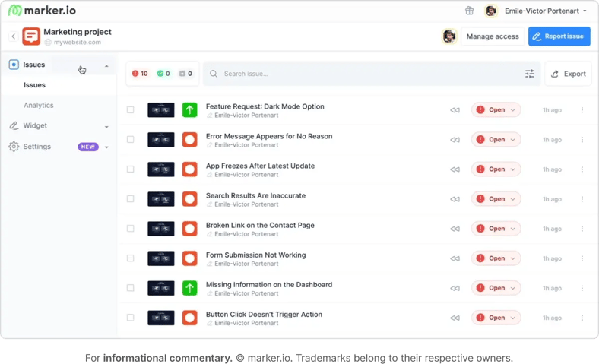Click the member avatar beside Manage access
The height and width of the screenshot is (364, 599).
click(x=449, y=36)
